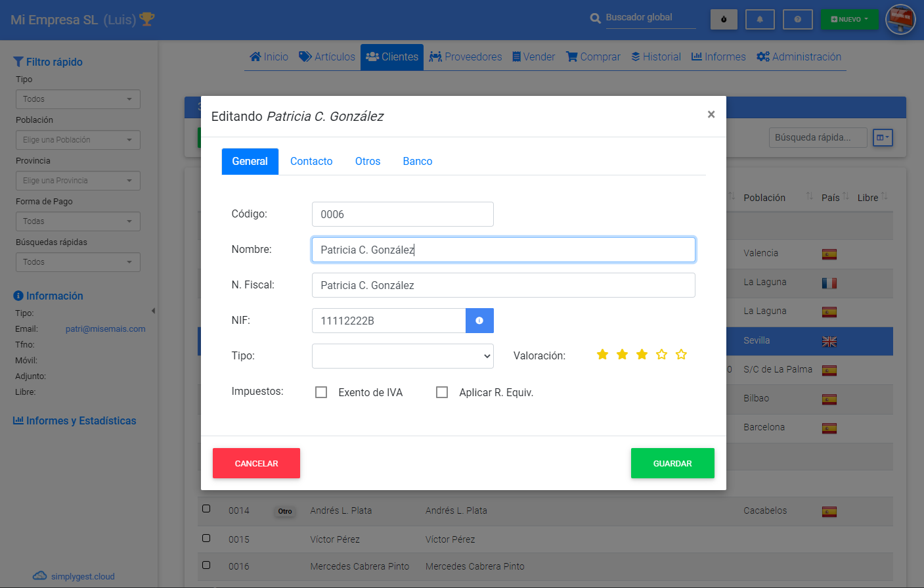Select the third Valoración star
This screenshot has width=924, height=588.
[642, 355]
